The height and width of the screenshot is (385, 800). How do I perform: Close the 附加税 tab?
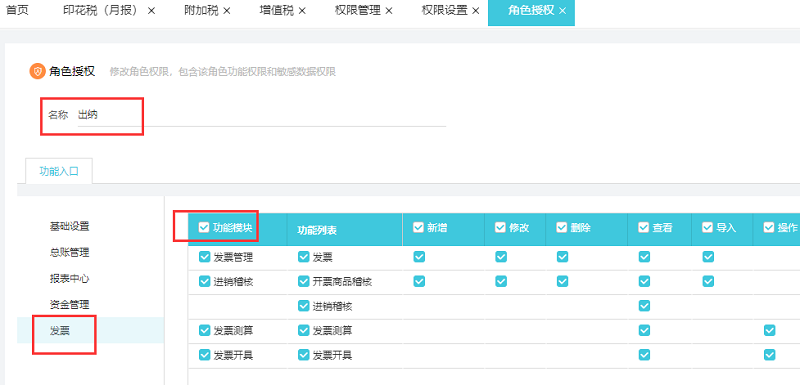tap(227, 11)
